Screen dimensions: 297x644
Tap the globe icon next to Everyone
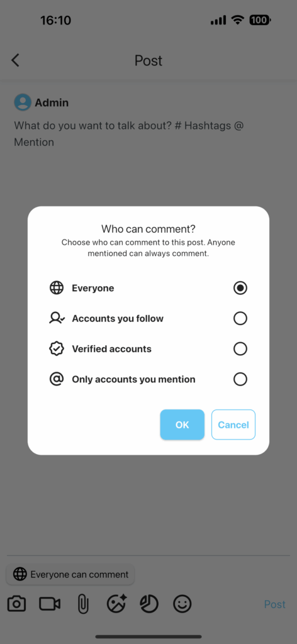point(57,288)
